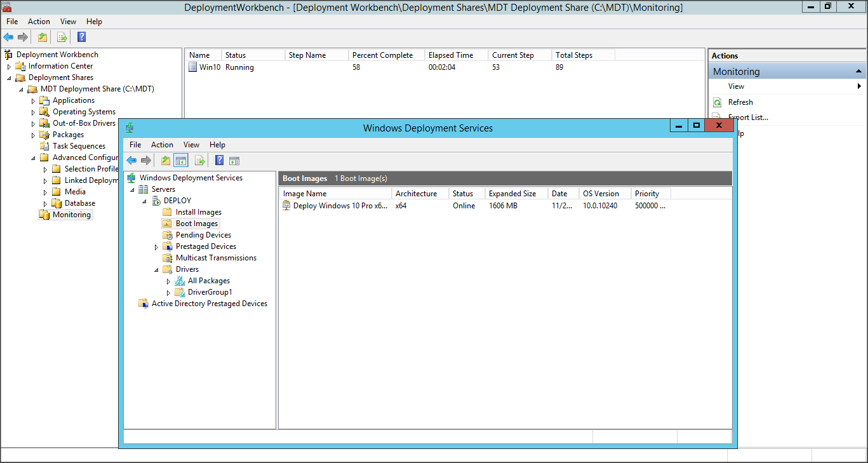
Task: Click Export List icon in WDS toolbar
Action: coord(200,161)
